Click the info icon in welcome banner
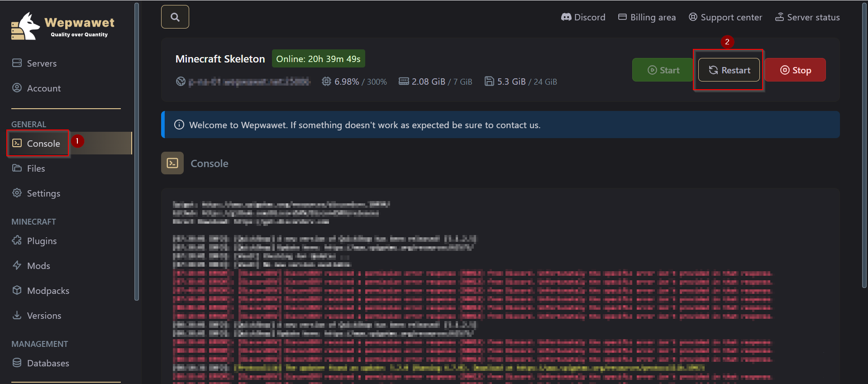The width and height of the screenshot is (868, 384). tap(179, 125)
